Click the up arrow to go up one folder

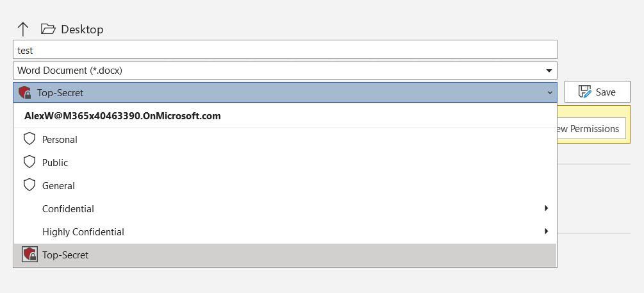[x=23, y=29]
